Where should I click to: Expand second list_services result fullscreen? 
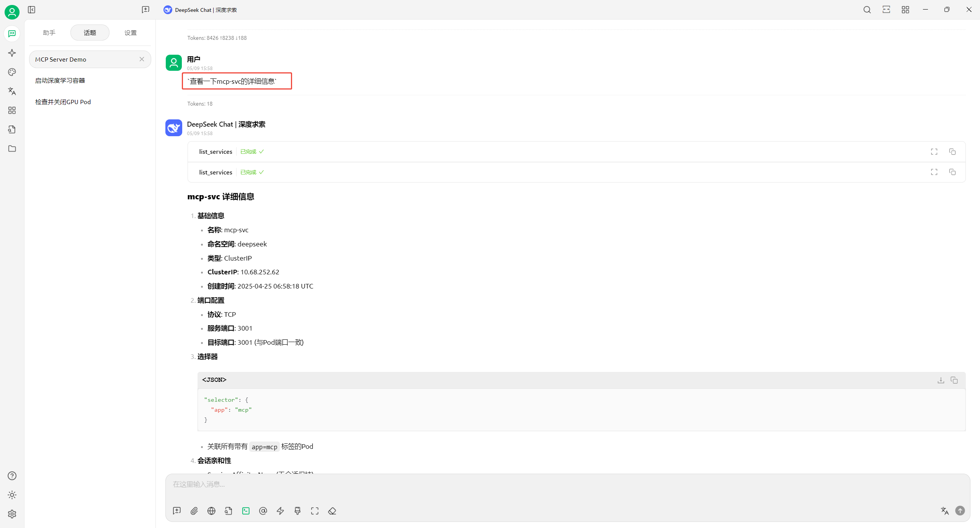934,172
